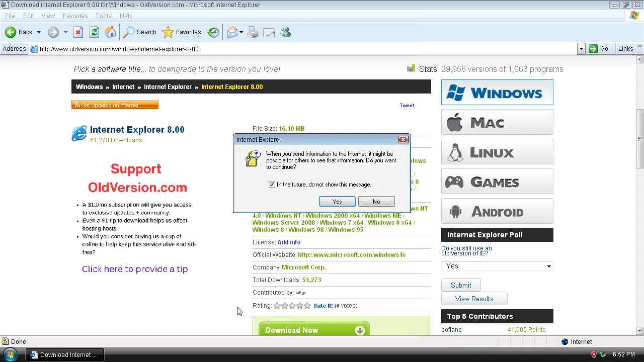The image size is (644, 362).
Task: Select the Games platform banner
Action: click(497, 182)
